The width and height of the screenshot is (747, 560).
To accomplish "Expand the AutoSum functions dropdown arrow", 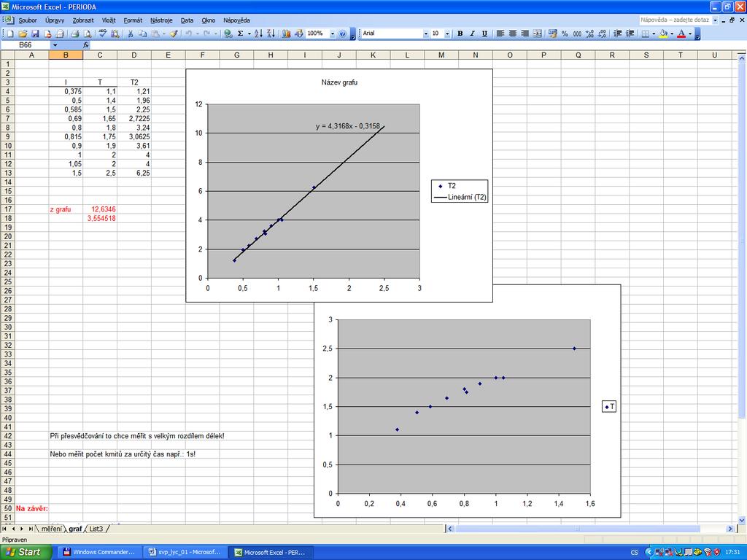I will point(249,34).
